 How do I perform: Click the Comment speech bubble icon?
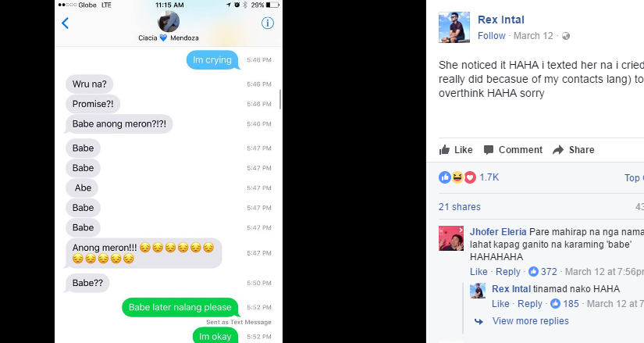[x=489, y=150]
